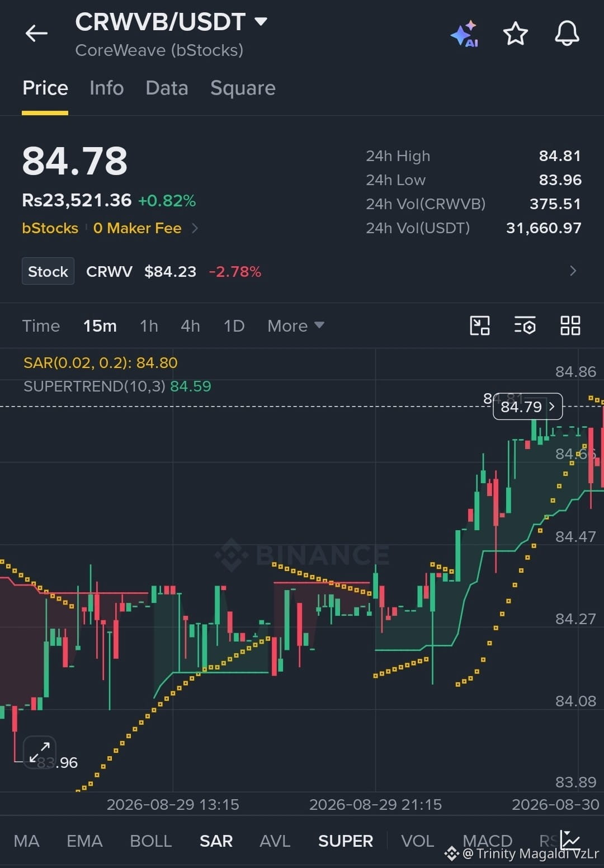Set a price alert bell

(x=567, y=34)
